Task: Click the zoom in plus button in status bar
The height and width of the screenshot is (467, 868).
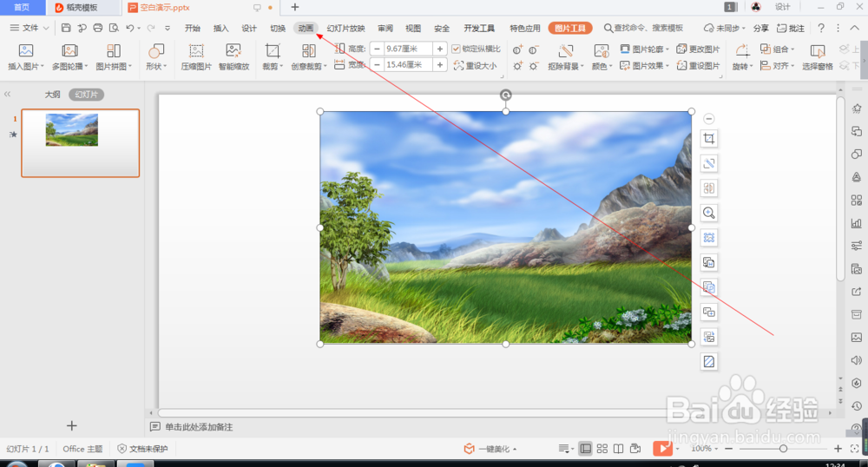Action: point(838,449)
